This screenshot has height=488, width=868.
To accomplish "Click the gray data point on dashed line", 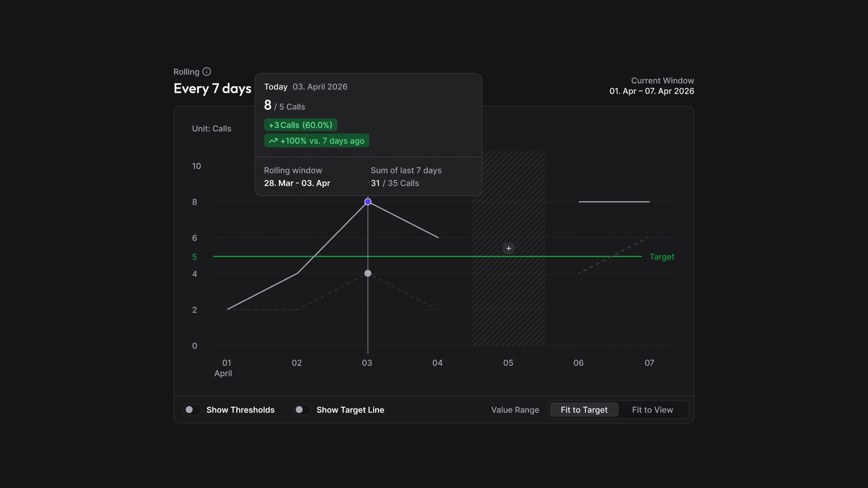I will [368, 273].
